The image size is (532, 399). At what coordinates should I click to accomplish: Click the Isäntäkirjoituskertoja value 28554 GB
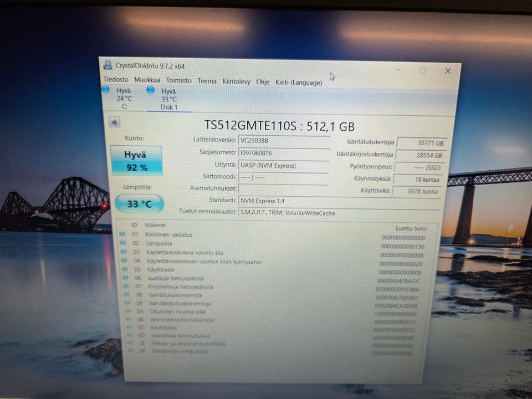coord(421,155)
